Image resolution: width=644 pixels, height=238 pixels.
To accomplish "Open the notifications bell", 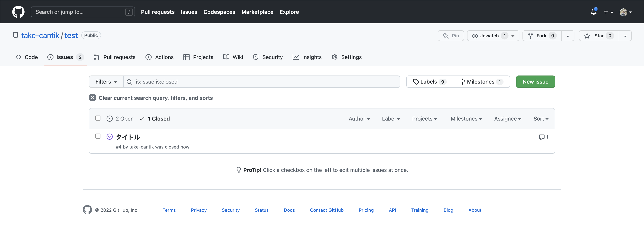I will tap(594, 12).
